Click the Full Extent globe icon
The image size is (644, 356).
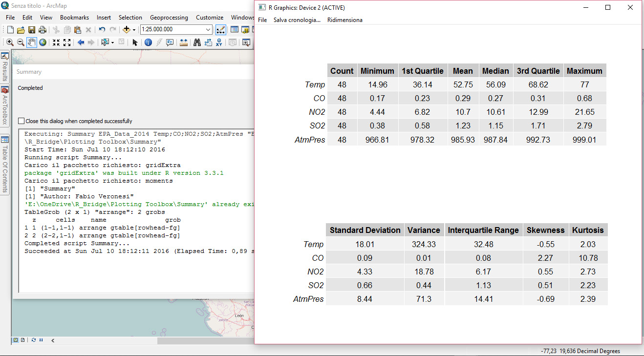click(43, 42)
